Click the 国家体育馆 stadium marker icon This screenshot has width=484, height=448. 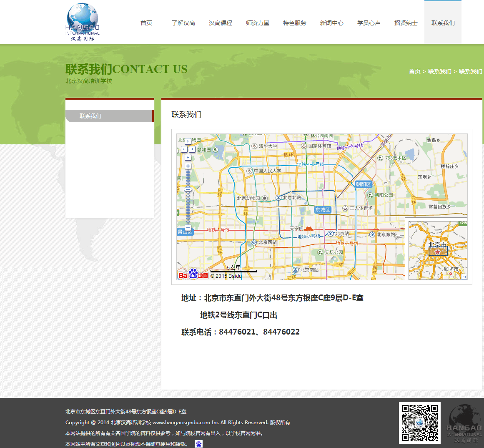(x=304, y=146)
